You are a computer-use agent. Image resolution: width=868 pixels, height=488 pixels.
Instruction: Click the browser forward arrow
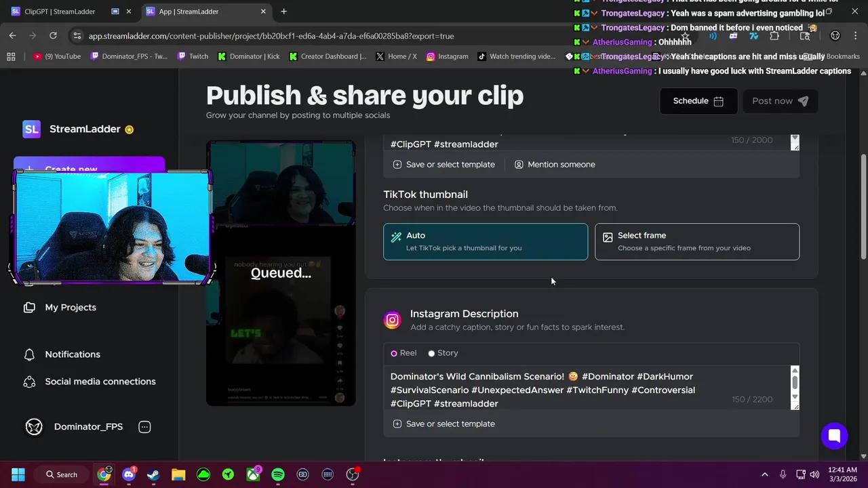(x=33, y=35)
